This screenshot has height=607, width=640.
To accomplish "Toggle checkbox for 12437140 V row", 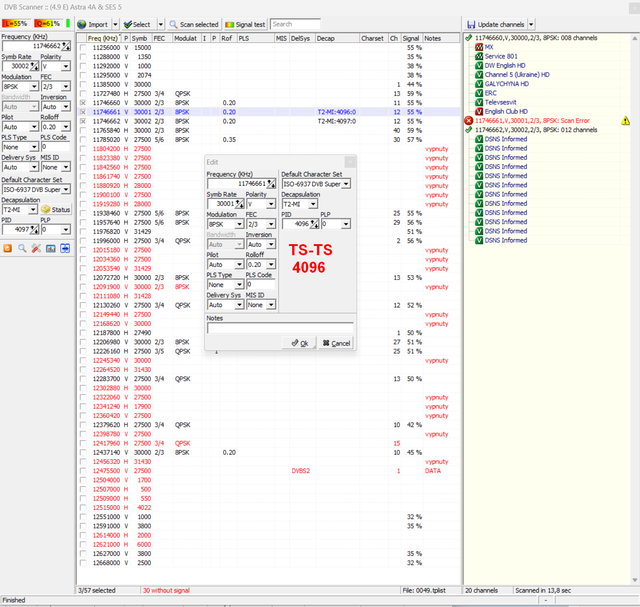I will pyautogui.click(x=83, y=452).
